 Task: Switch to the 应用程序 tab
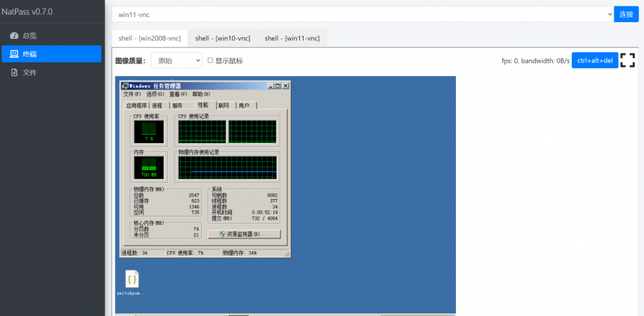136,106
